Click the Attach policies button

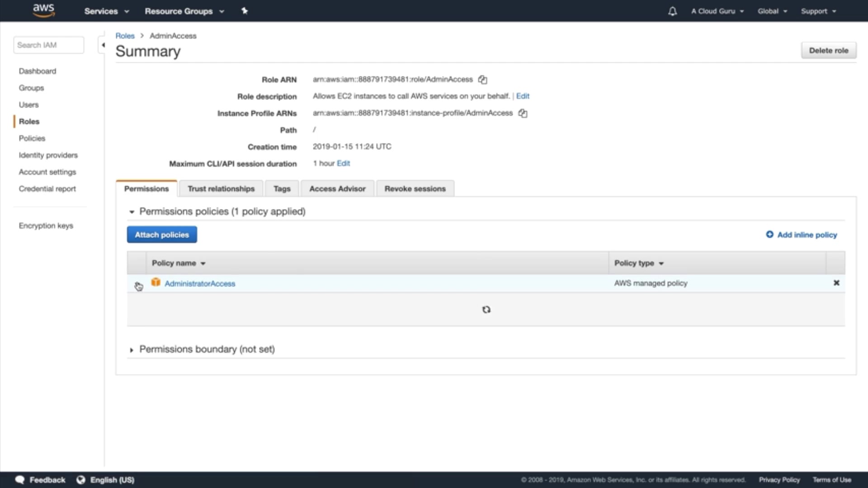[x=162, y=235]
